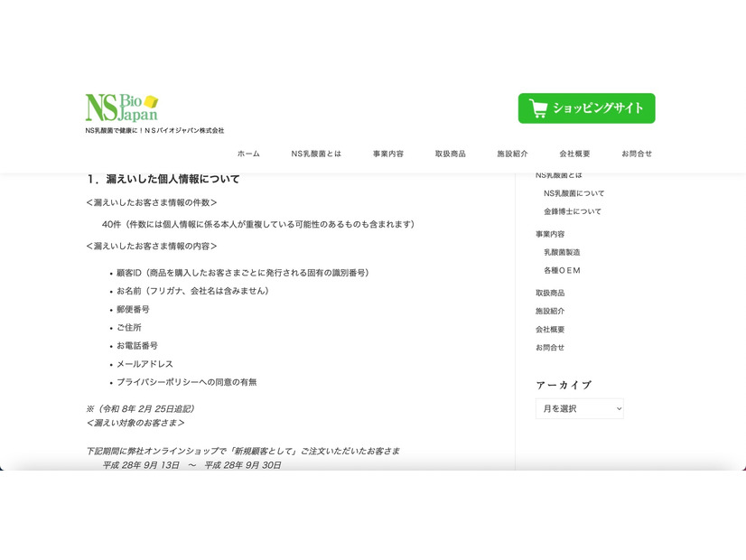Open 取扱商品 from the navigation bar

click(449, 154)
